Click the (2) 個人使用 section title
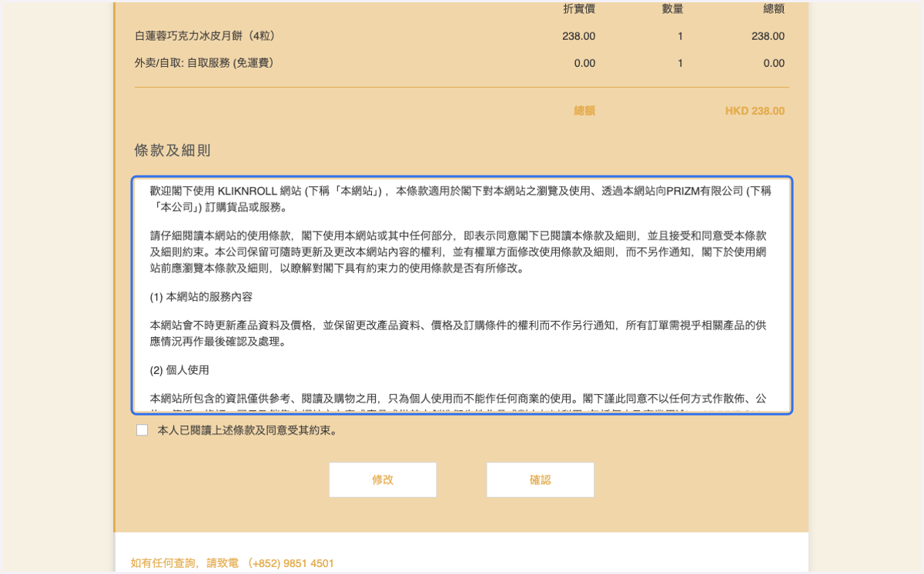Image resolution: width=924 pixels, height=574 pixels. click(x=179, y=369)
